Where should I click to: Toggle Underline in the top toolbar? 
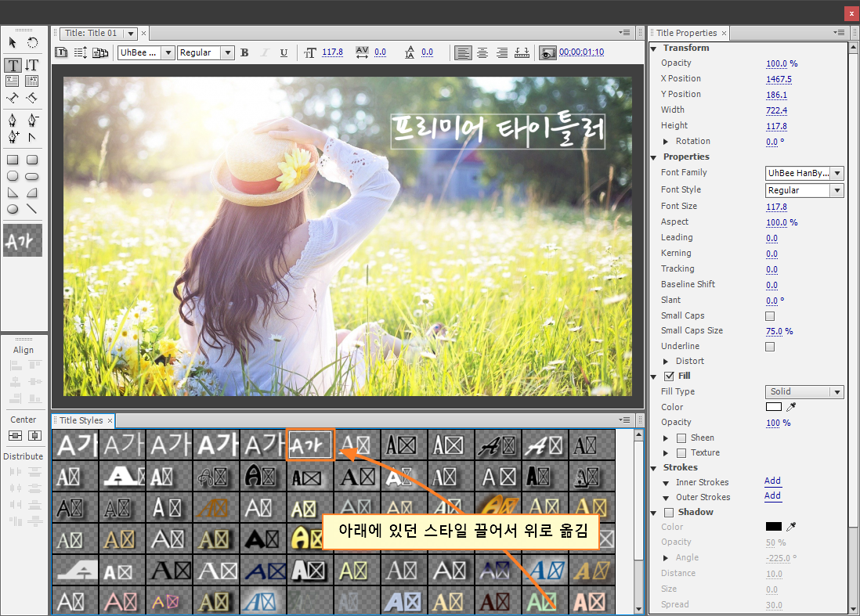284,52
